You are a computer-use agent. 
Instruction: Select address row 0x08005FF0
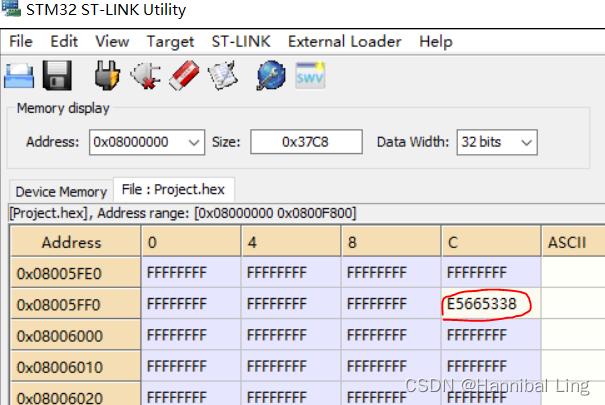(x=76, y=304)
